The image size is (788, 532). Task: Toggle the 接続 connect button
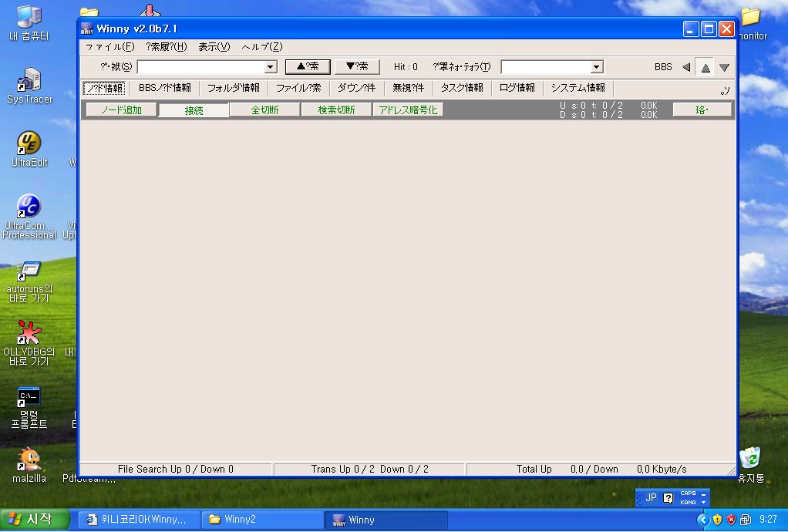point(194,110)
